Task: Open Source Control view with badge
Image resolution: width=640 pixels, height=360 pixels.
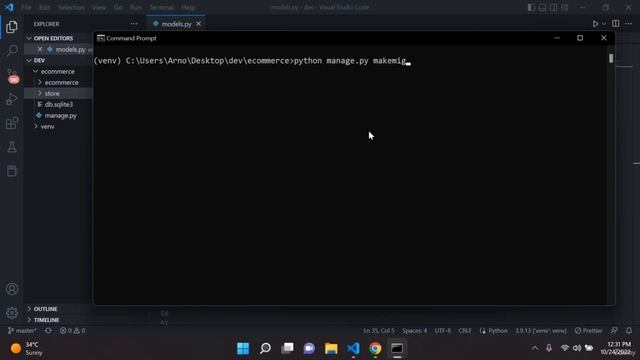Action: (12, 76)
